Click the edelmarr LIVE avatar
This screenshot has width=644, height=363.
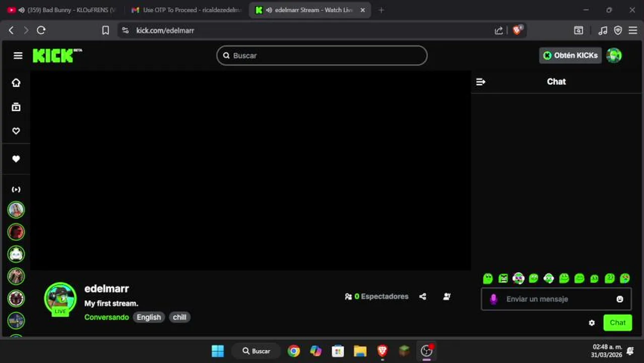click(60, 298)
